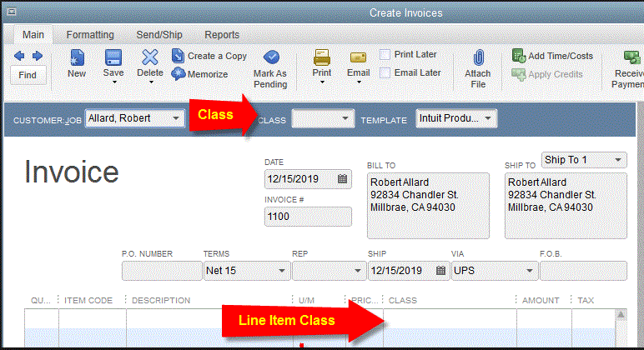Click the Item Code column header

point(88,300)
